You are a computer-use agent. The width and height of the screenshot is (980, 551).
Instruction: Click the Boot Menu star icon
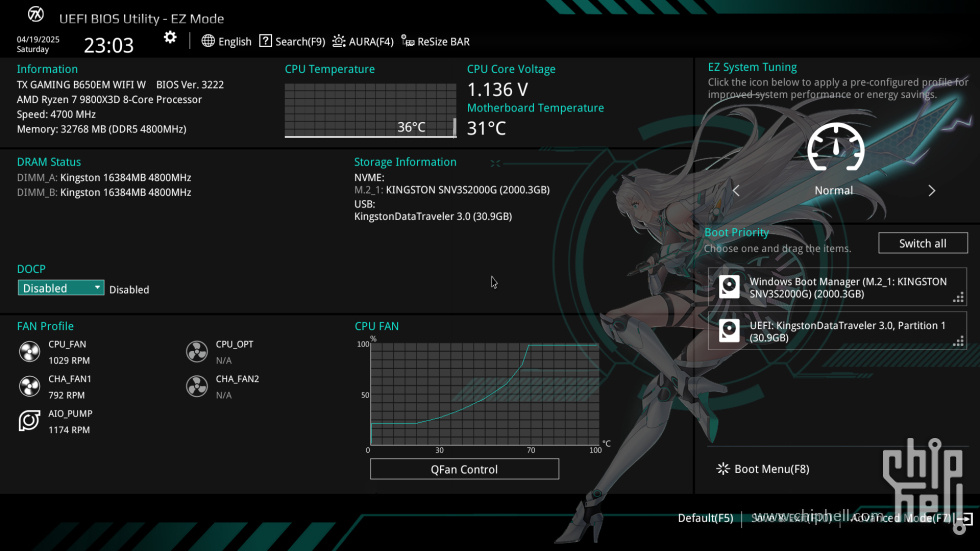point(722,469)
